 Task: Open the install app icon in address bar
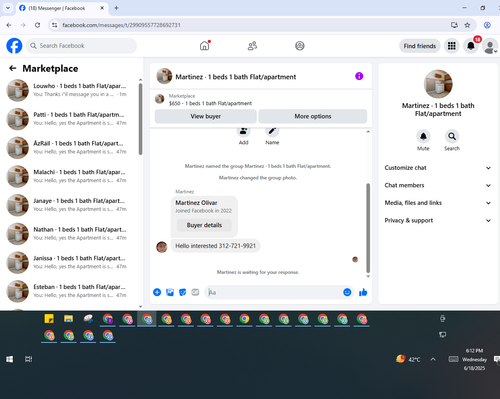[454, 25]
